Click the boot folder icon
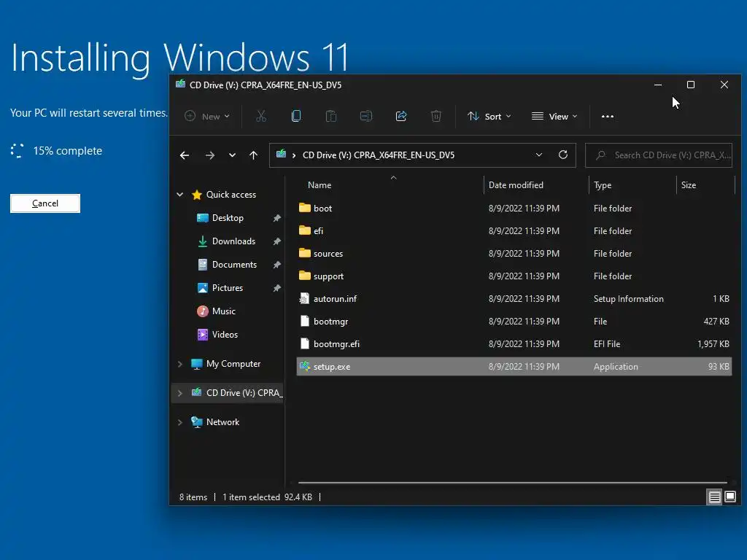747x560 pixels. (304, 208)
